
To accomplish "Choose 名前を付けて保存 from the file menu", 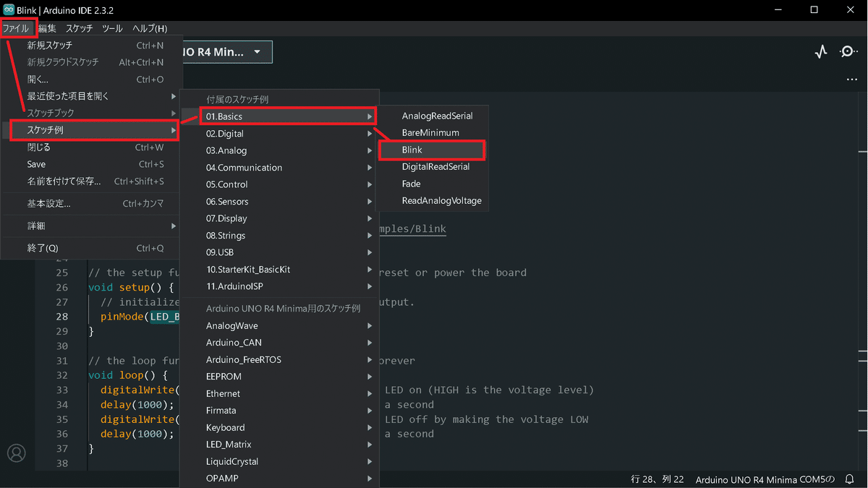I will pyautogui.click(x=64, y=181).
